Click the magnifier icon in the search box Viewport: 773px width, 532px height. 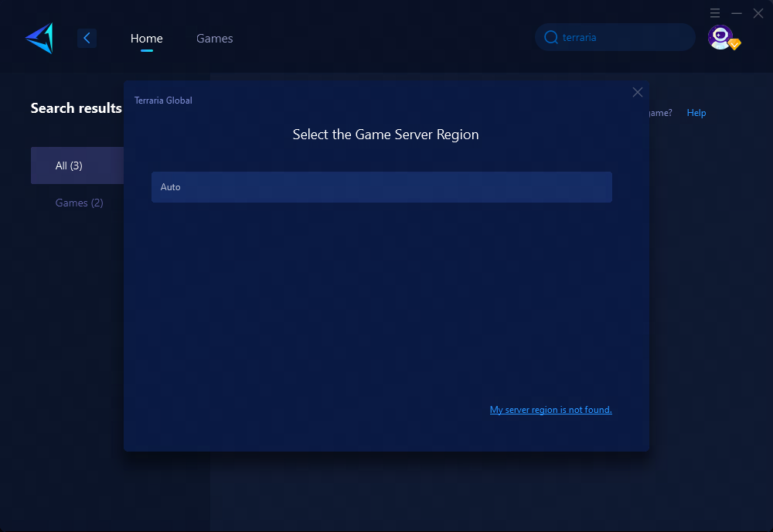[550, 37]
